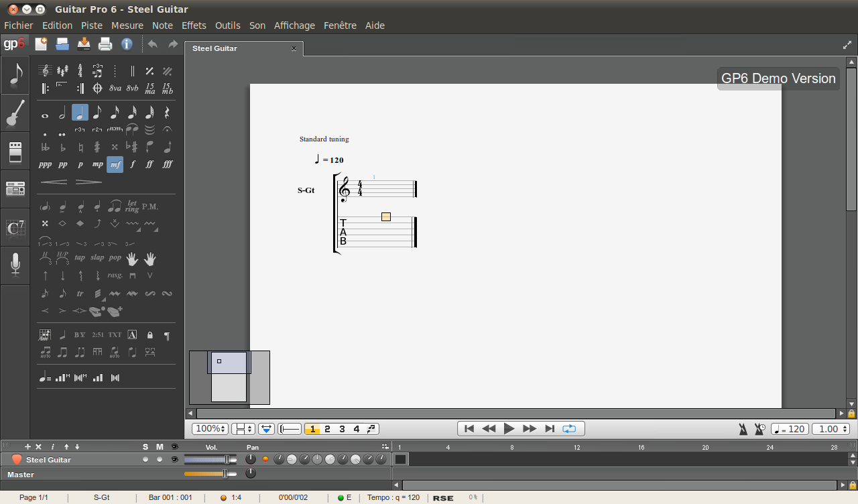The height and width of the screenshot is (504, 858).
Task: Open Piste menu
Action: pos(92,25)
